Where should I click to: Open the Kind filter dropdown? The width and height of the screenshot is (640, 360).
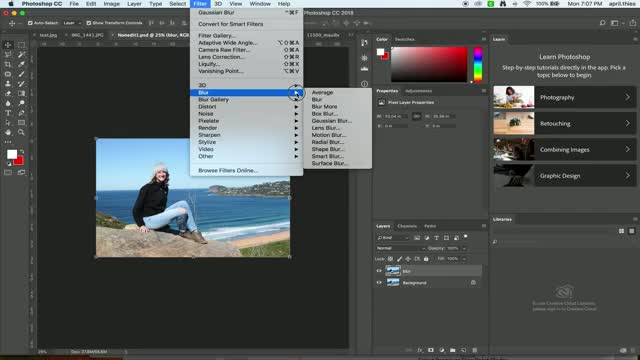click(x=393, y=238)
